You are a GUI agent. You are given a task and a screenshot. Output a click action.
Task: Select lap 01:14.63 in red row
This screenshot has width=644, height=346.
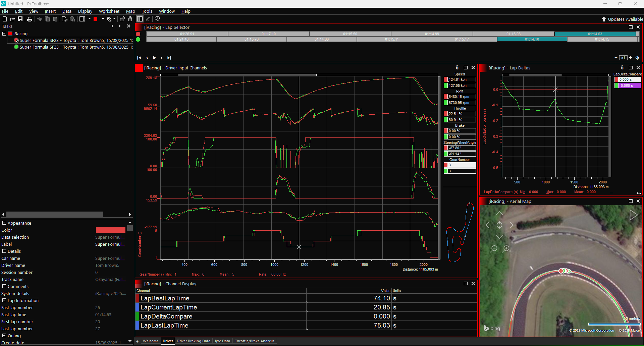tap(595, 34)
